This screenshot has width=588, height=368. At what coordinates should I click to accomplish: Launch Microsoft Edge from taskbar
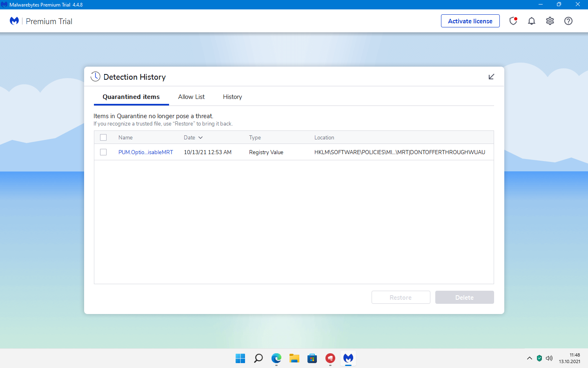coord(276,359)
